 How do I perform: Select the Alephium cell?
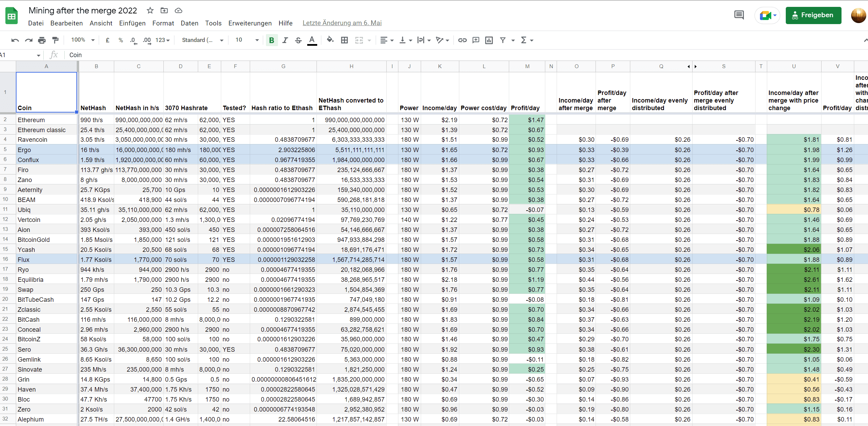tap(47, 419)
